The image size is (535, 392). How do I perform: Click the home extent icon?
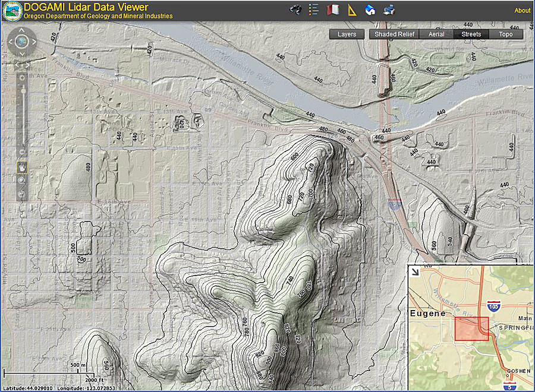[370, 10]
